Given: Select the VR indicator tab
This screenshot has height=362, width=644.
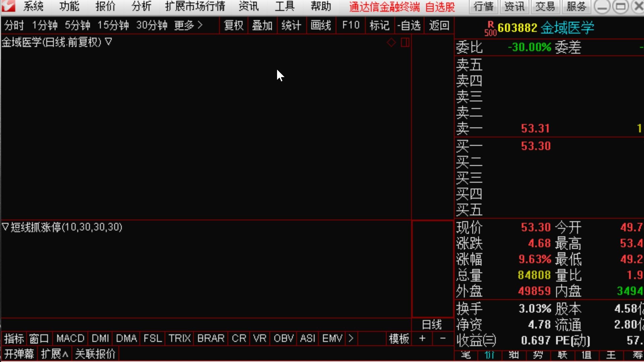Looking at the screenshot, I should pos(260,339).
